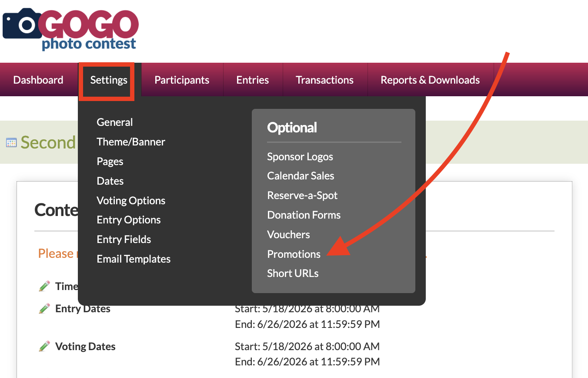Open Calendar Sales under Optional
588x378 pixels.
(x=301, y=176)
